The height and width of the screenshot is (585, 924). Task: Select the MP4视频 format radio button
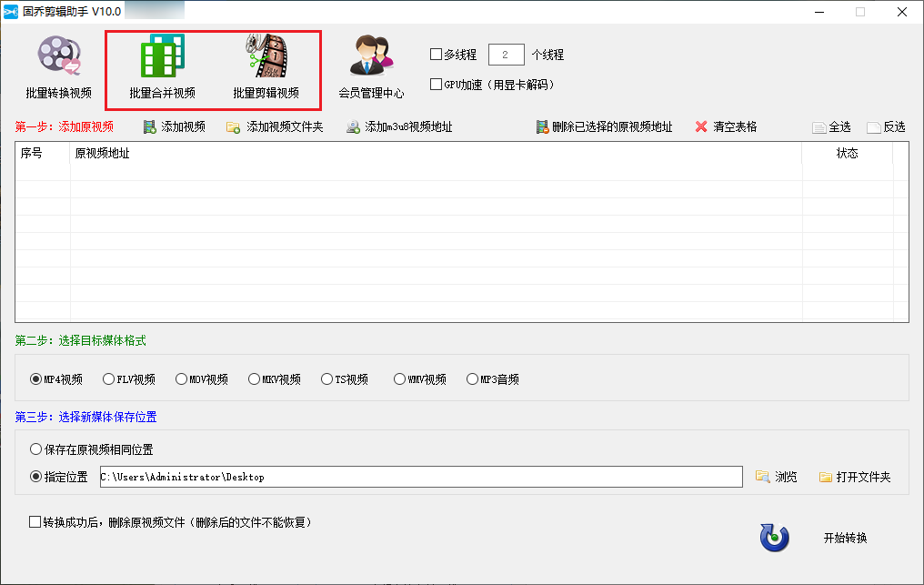36,379
